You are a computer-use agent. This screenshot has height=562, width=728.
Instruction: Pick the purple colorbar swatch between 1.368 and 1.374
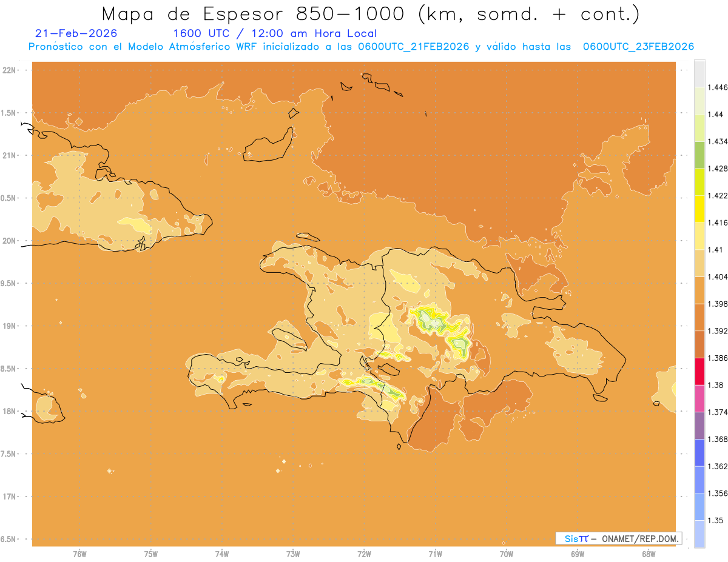(x=699, y=426)
